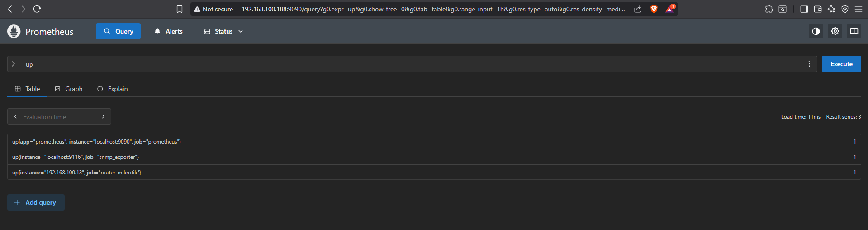
Task: Expand the Status dropdown menu
Action: click(223, 31)
